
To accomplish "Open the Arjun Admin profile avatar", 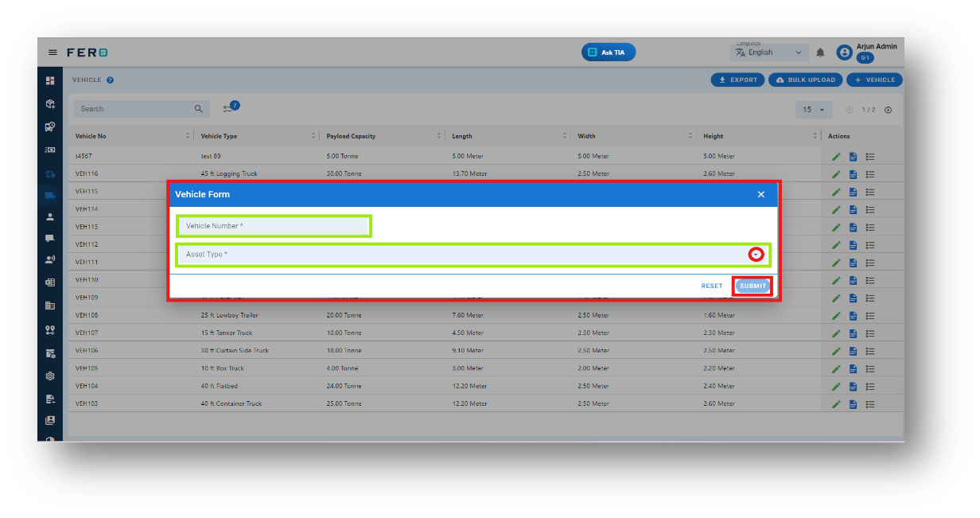I will (x=845, y=53).
